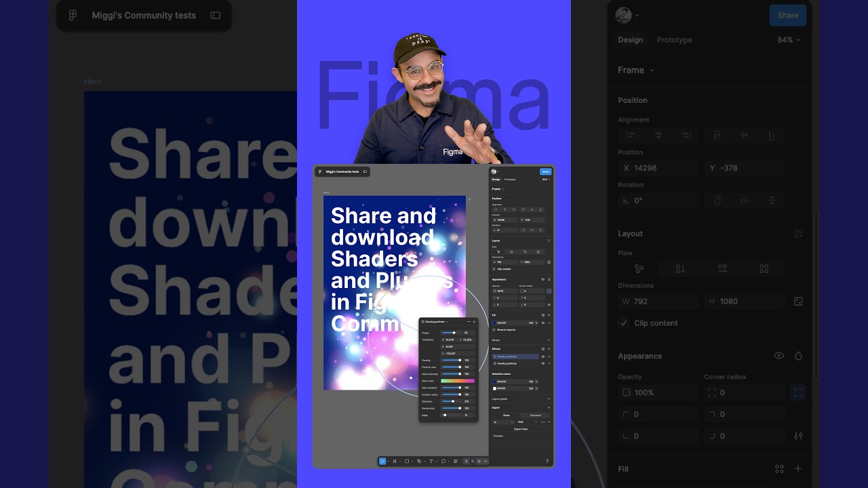The height and width of the screenshot is (488, 868).
Task: Toggle Appearance eye visibility in dimmed background panel
Action: click(779, 356)
